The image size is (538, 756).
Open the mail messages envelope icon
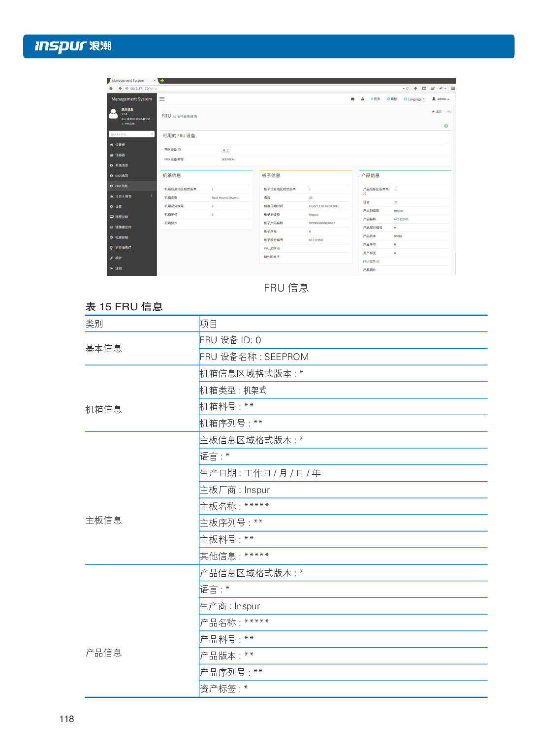(352, 99)
